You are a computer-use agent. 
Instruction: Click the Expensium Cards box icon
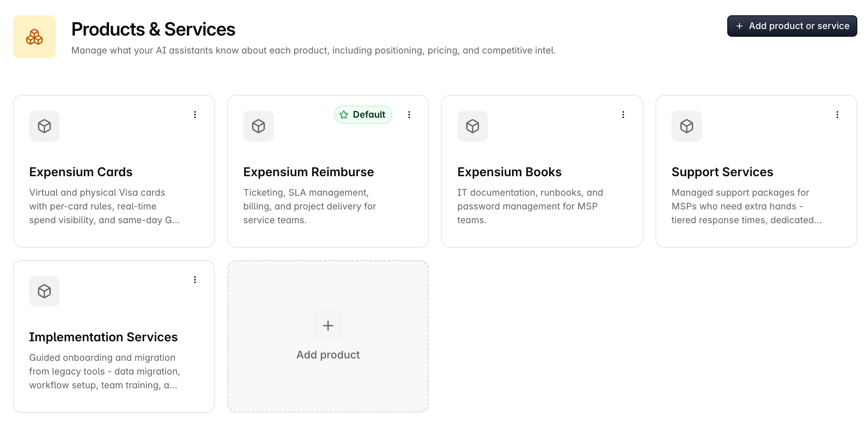coord(44,126)
